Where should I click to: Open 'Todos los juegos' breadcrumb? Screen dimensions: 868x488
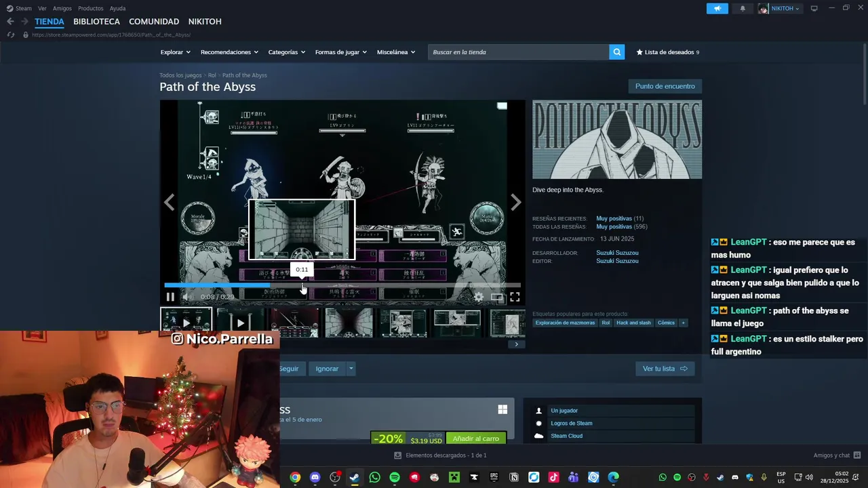click(x=180, y=75)
